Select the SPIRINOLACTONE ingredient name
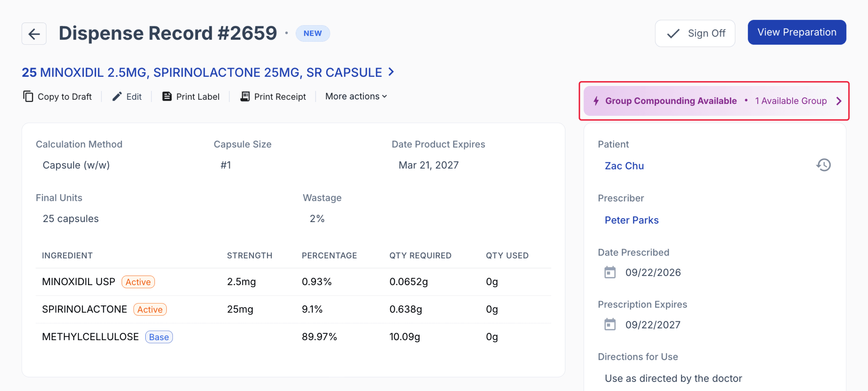The height and width of the screenshot is (391, 868). tap(85, 309)
